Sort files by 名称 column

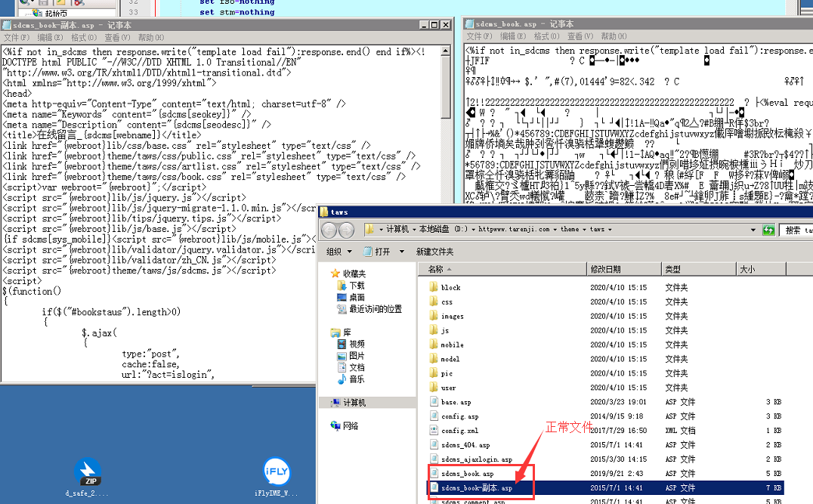(502, 269)
